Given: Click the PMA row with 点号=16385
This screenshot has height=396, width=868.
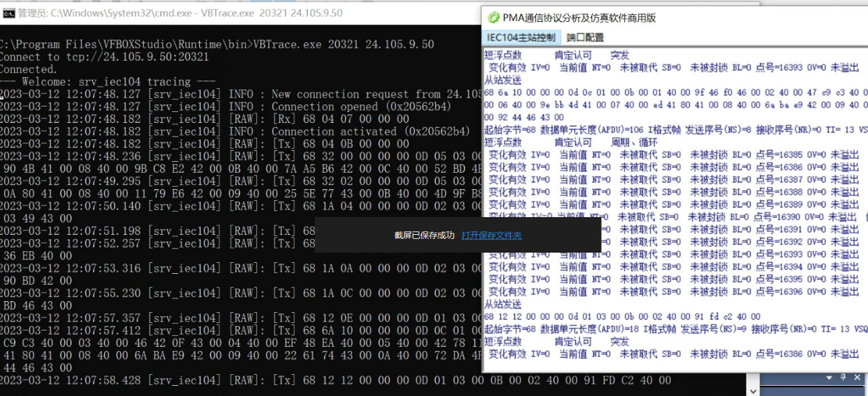Looking at the screenshot, I should tap(674, 155).
